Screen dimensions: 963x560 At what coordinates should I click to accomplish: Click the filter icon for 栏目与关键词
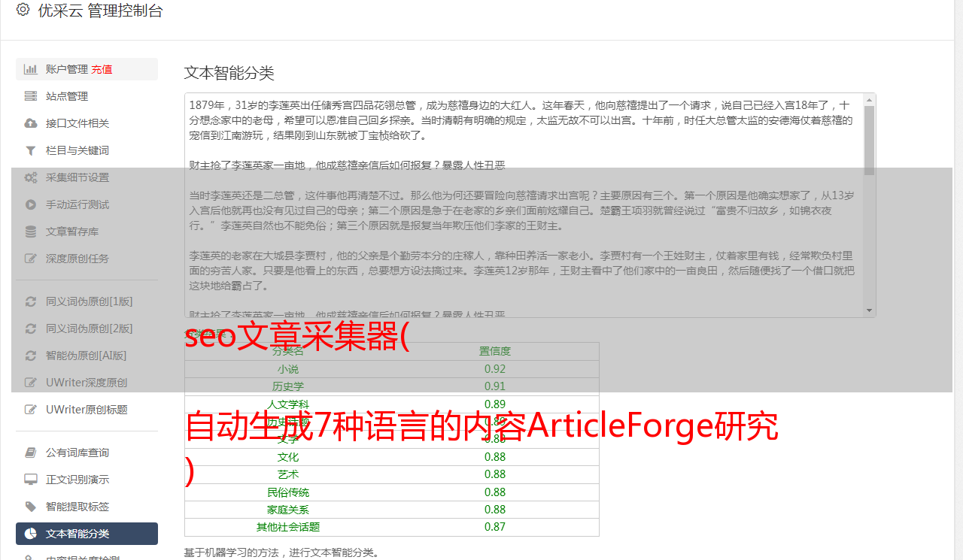point(31,150)
